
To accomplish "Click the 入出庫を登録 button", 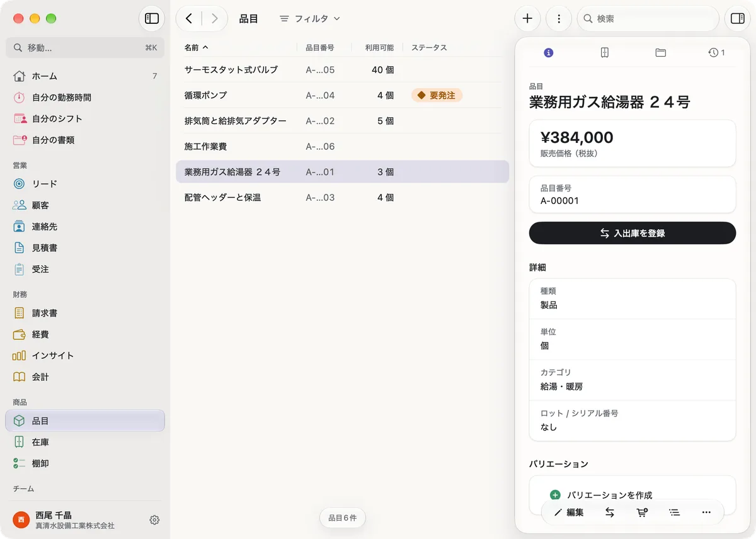I will pyautogui.click(x=633, y=233).
